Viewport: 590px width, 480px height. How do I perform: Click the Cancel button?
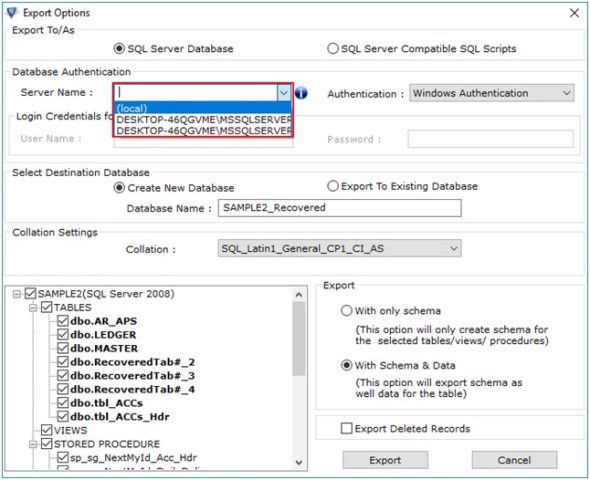[x=514, y=460]
